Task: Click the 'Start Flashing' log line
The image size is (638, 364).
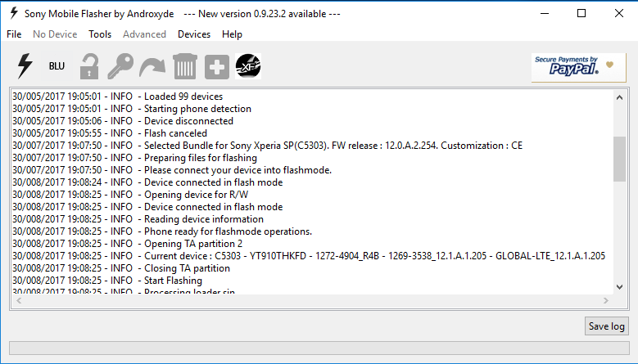Action: point(107,281)
